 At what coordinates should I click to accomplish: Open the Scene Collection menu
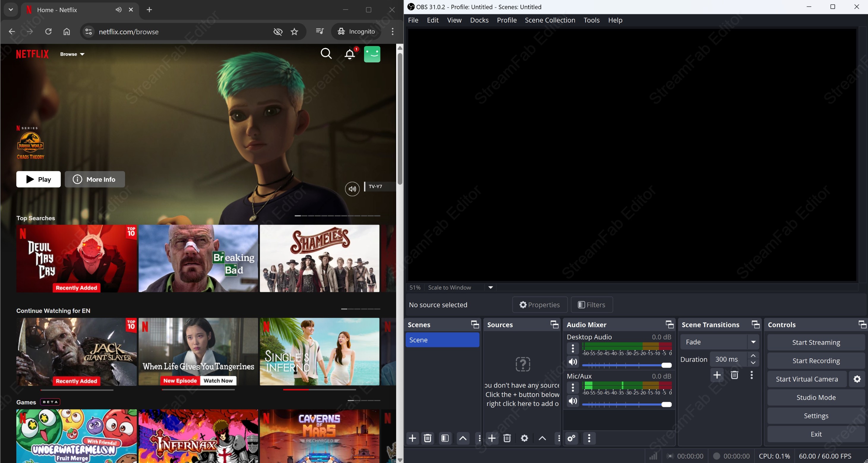tap(550, 20)
